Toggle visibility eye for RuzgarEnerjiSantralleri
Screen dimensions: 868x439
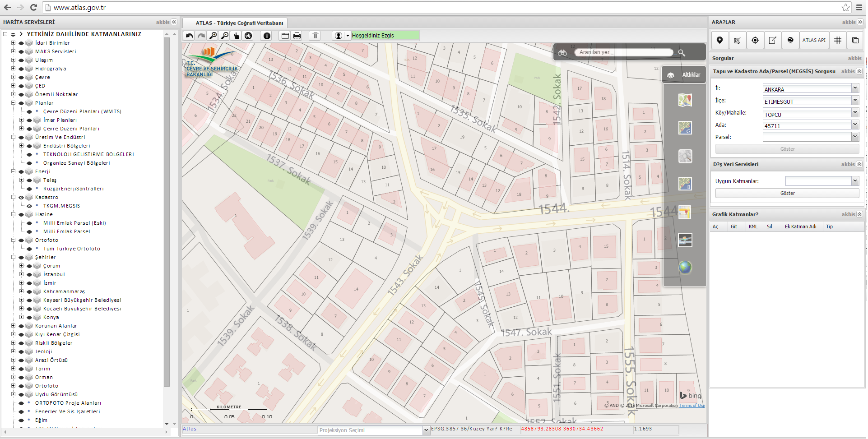29,189
